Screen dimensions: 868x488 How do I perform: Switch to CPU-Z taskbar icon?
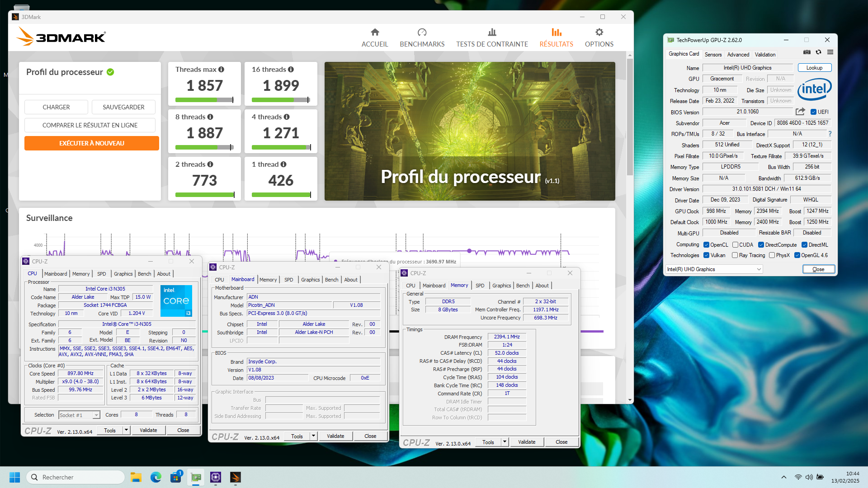[216, 477]
